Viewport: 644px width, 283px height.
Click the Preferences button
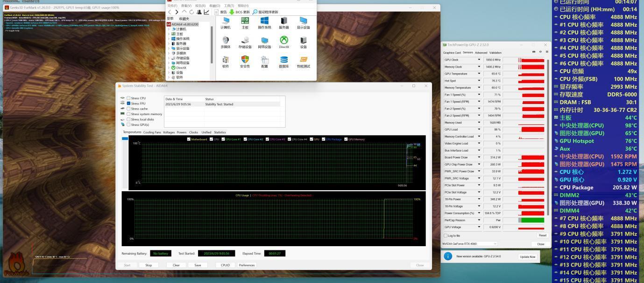(x=247, y=265)
